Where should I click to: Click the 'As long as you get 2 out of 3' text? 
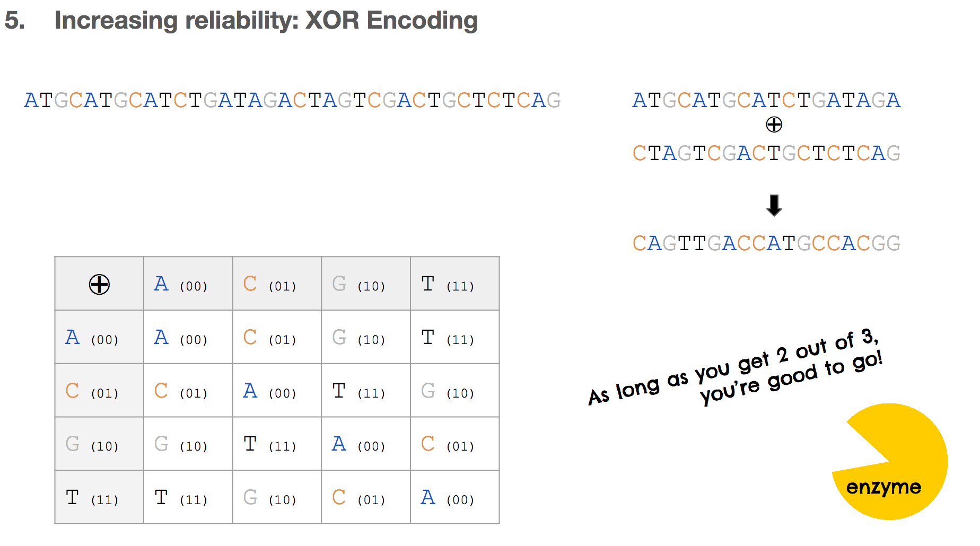(733, 366)
